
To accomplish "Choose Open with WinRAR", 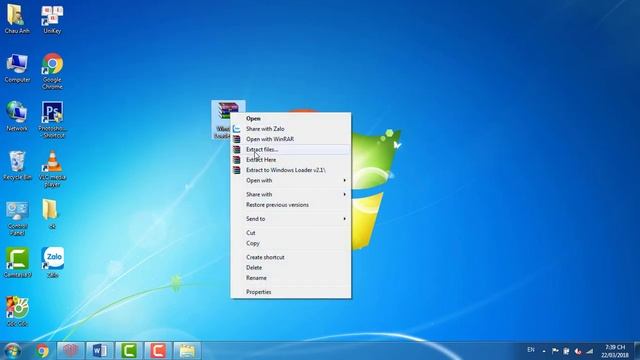I will [291, 139].
